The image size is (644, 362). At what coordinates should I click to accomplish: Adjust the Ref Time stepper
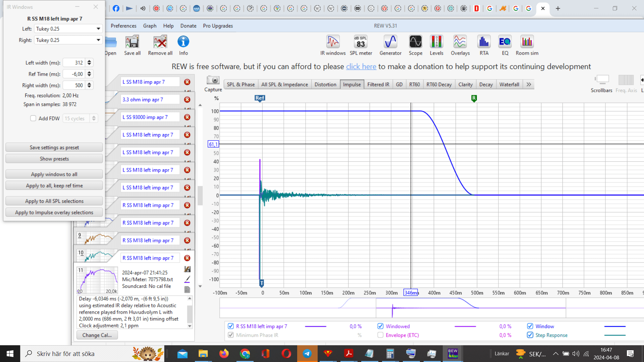click(89, 74)
